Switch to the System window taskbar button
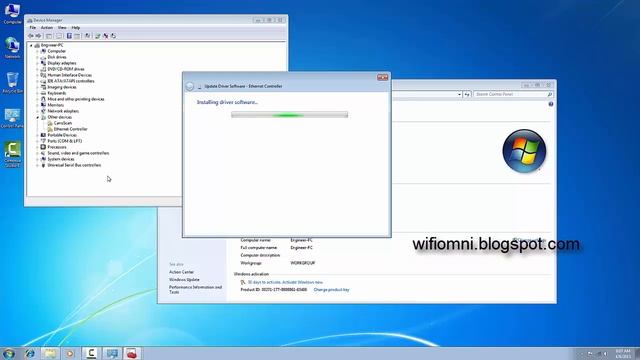Image resolution: width=640 pixels, height=360 pixels. point(111,353)
